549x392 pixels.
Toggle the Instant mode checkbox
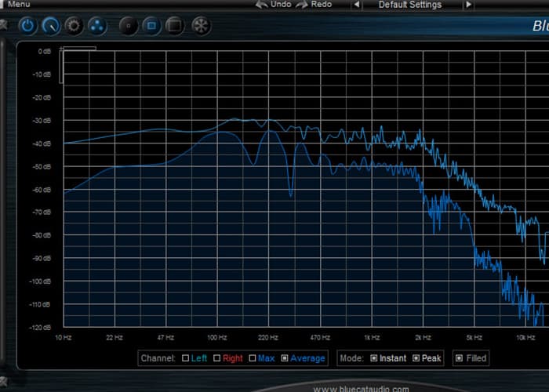pos(374,358)
